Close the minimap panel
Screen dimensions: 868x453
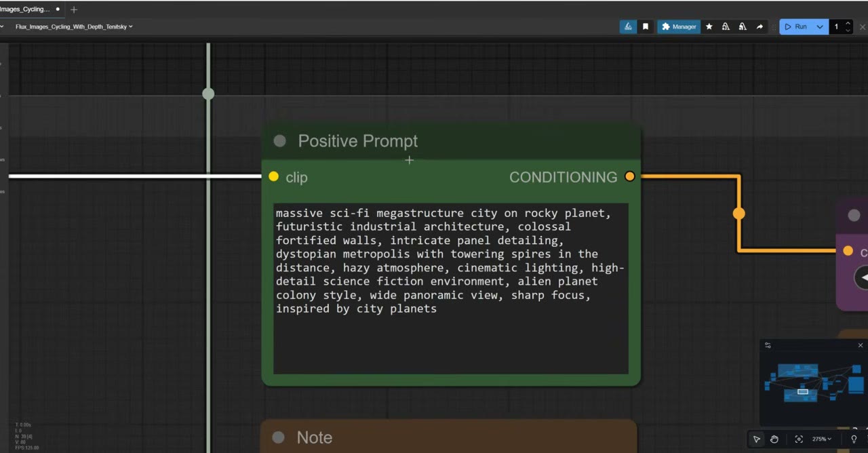861,345
